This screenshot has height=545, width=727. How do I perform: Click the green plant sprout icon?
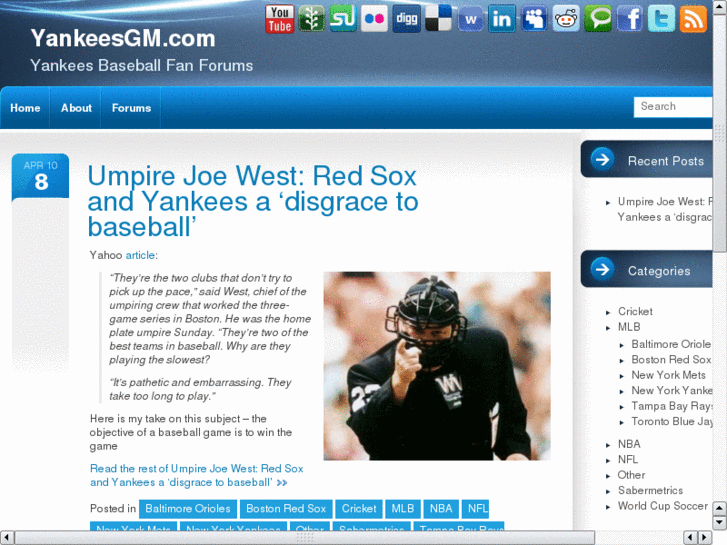pyautogui.click(x=311, y=19)
